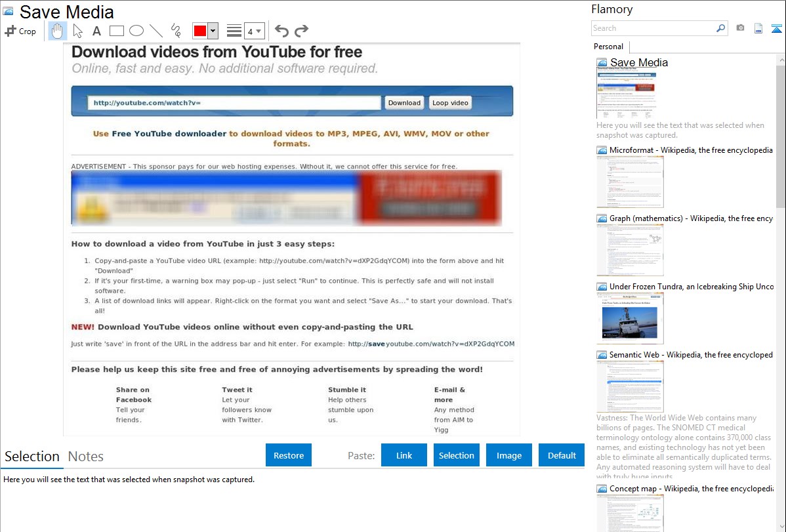The height and width of the screenshot is (532, 786).
Task: Click the Download button in snapshot
Action: (x=404, y=103)
